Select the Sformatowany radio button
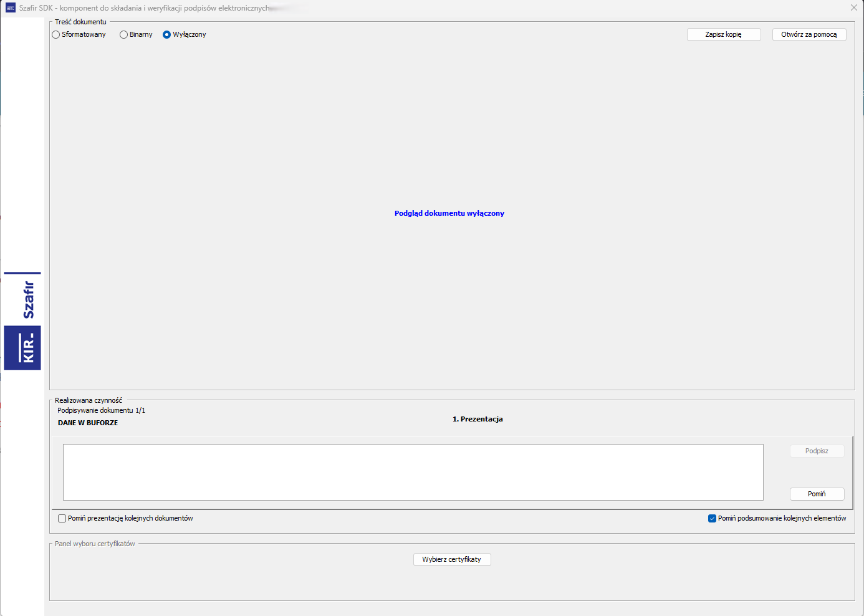 [56, 35]
